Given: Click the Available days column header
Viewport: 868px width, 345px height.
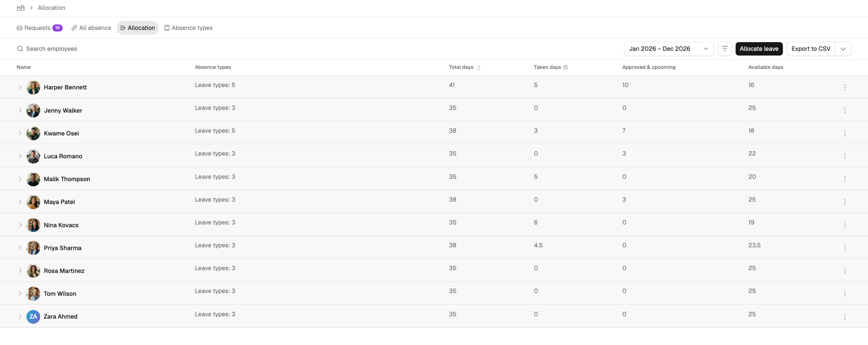Looking at the screenshot, I should 766,67.
